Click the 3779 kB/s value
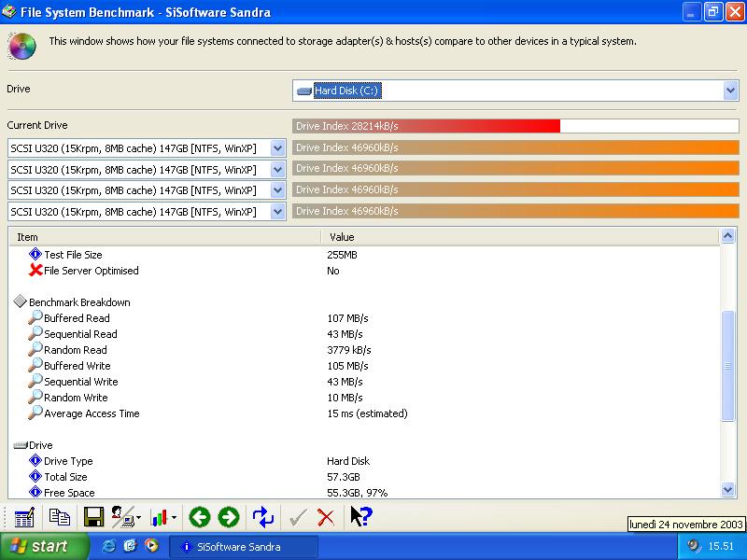 coord(349,350)
